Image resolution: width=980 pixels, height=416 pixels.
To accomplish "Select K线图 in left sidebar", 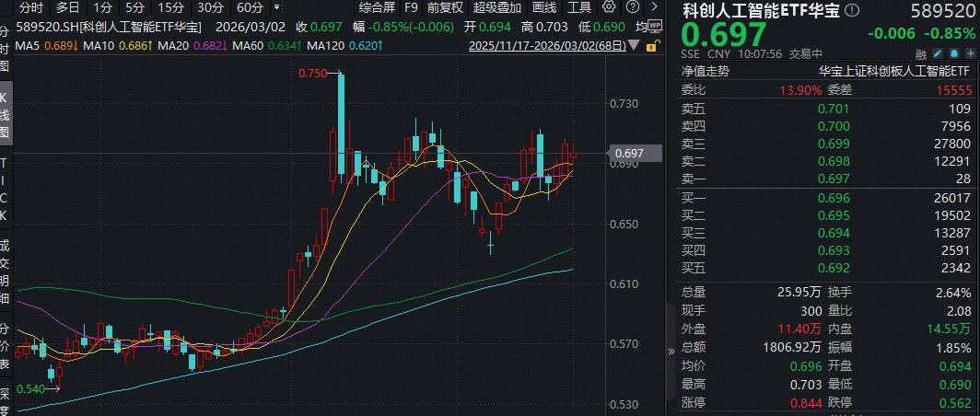I will point(5,115).
